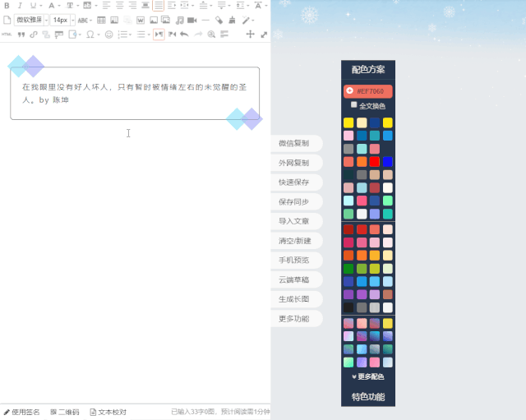Click the 清空/新建 button

point(296,241)
